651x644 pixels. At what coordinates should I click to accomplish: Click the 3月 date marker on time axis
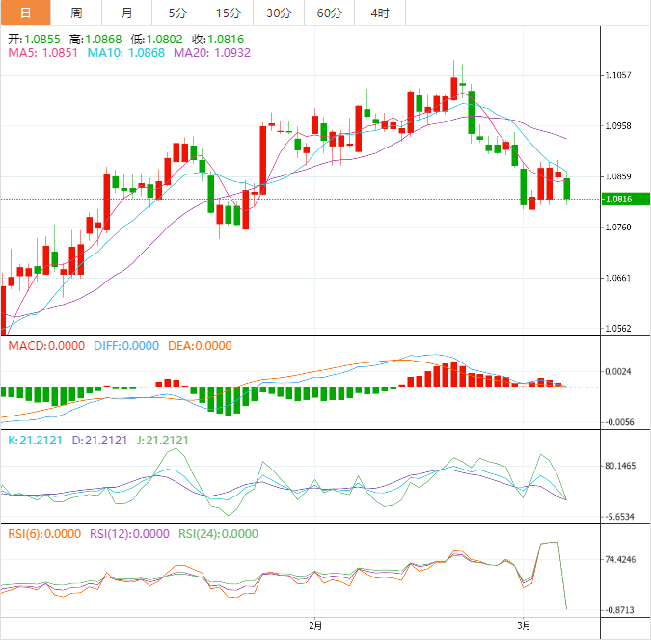(524, 626)
